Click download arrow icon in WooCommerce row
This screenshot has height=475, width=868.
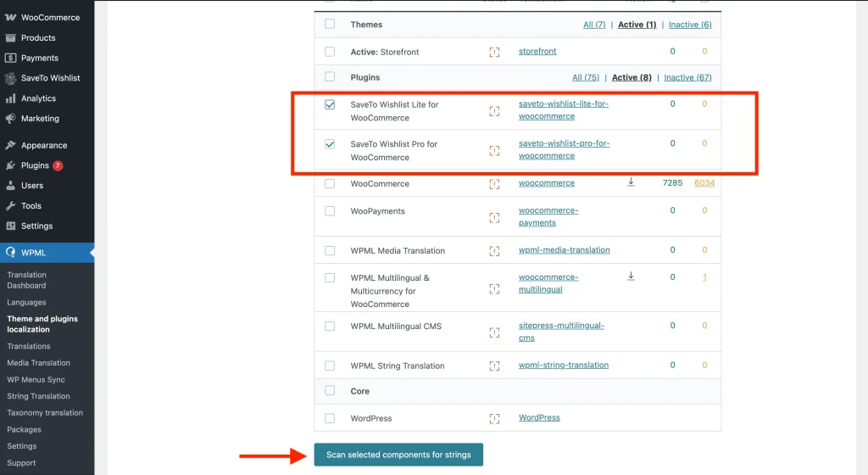click(x=631, y=182)
